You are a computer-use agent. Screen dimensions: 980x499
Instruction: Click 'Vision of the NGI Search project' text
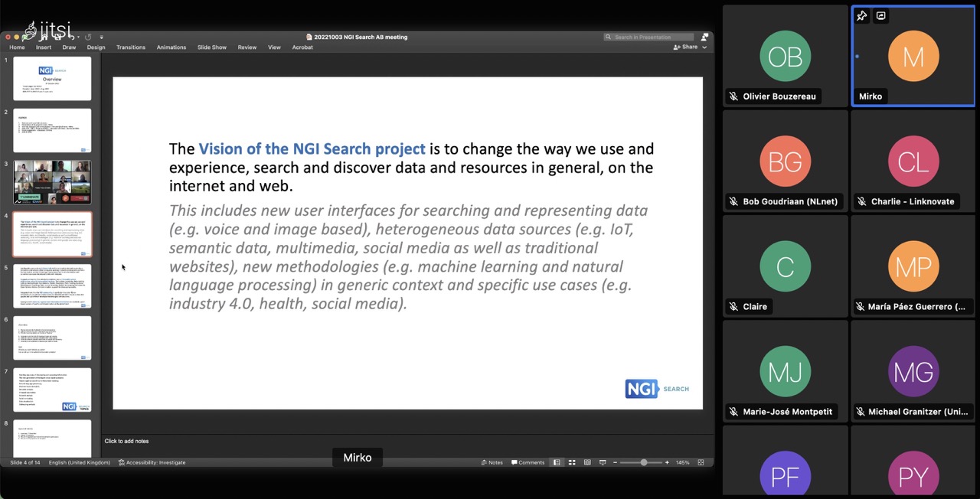pos(312,148)
